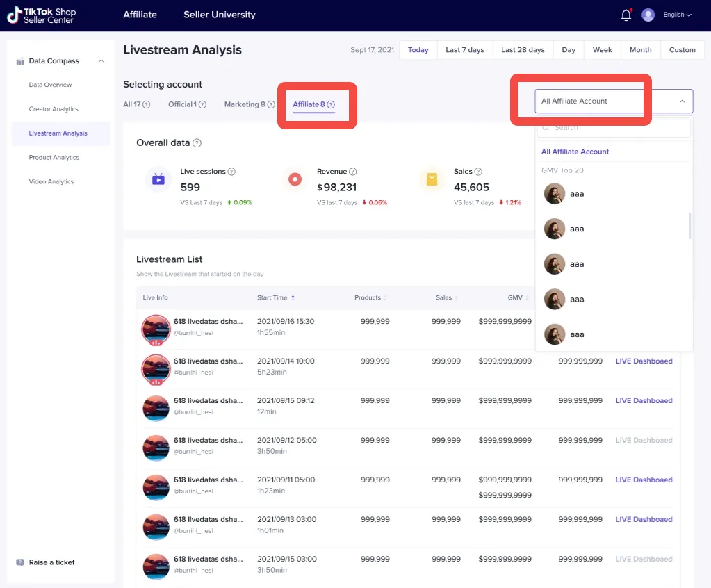Open LIVE Dashboard for the 2021/09/14 stream

pyautogui.click(x=644, y=361)
